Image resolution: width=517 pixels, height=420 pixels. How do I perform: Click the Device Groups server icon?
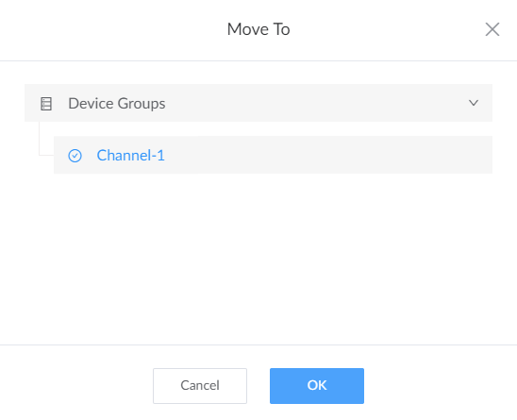click(46, 104)
